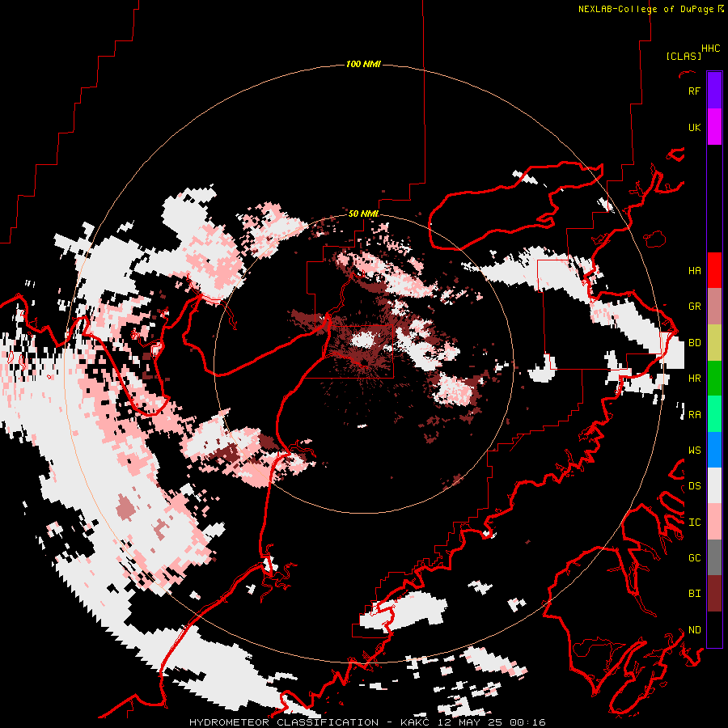Pick the RA light green legend swatch
728x728 pixels.
coord(714,414)
